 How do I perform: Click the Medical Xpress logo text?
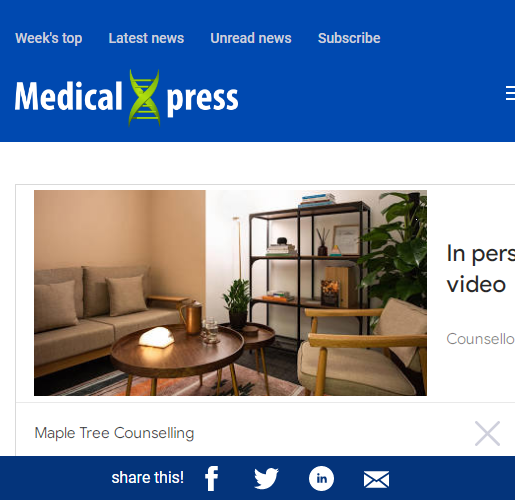[x=127, y=98]
